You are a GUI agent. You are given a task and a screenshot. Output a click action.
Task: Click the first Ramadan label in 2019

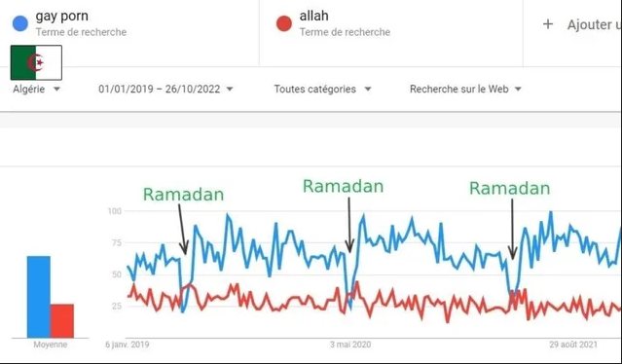point(183,195)
